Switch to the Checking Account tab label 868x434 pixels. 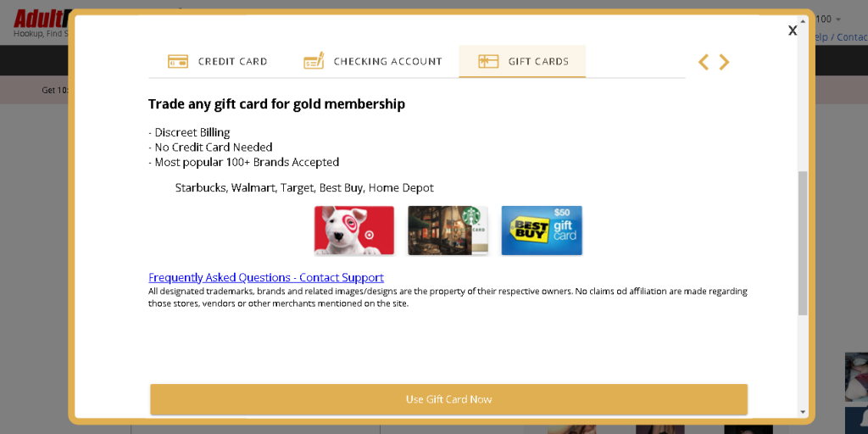387,62
